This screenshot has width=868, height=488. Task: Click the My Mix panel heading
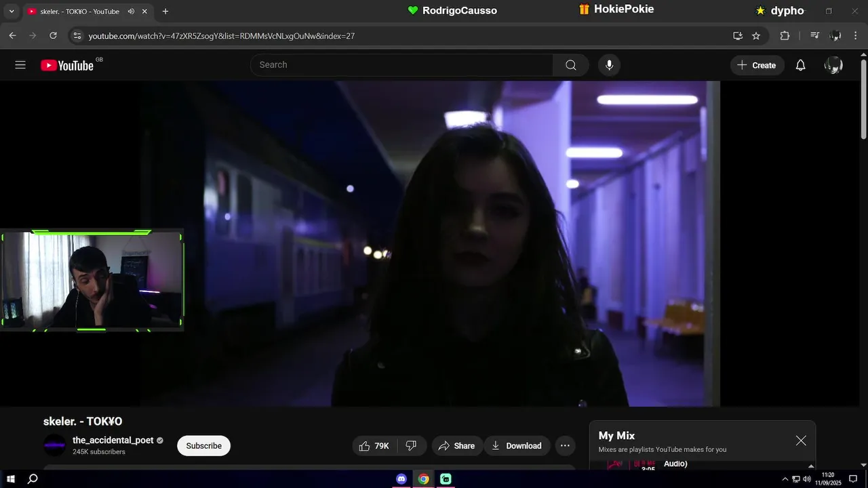point(616,436)
